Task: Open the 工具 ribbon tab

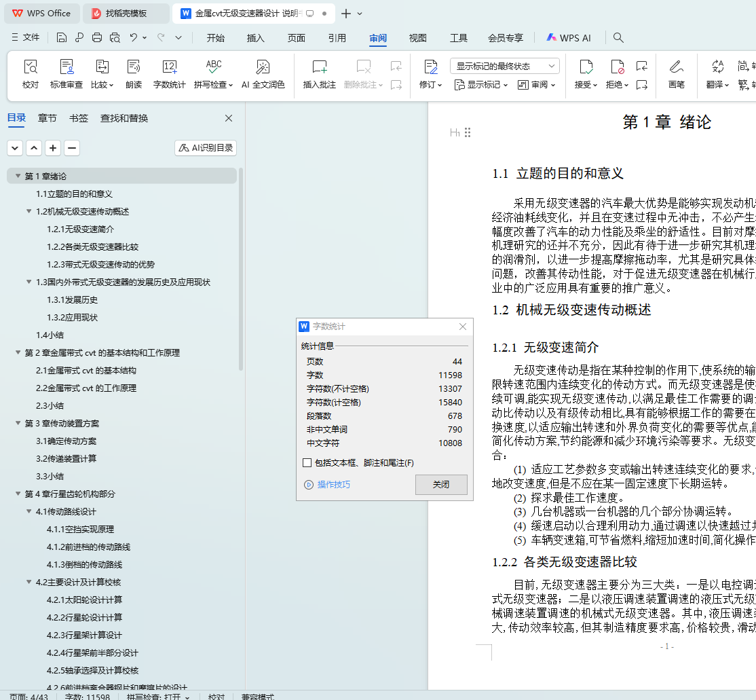Action: pos(459,38)
